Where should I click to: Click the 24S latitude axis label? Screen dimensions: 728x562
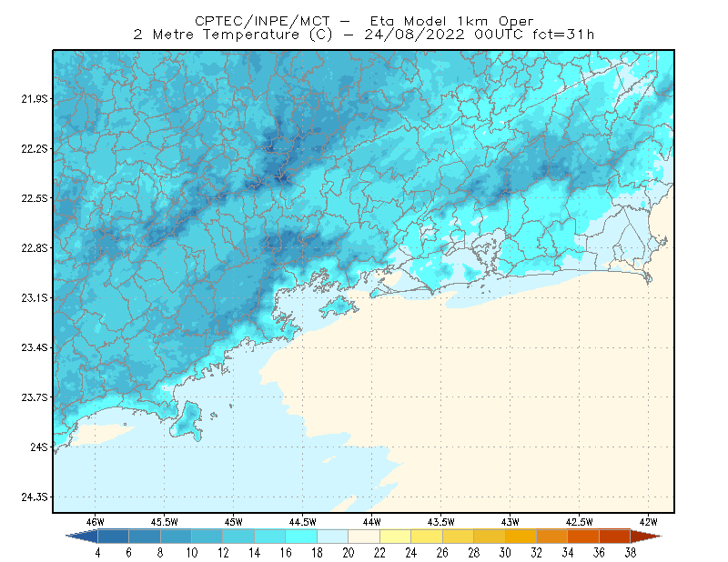[38, 447]
